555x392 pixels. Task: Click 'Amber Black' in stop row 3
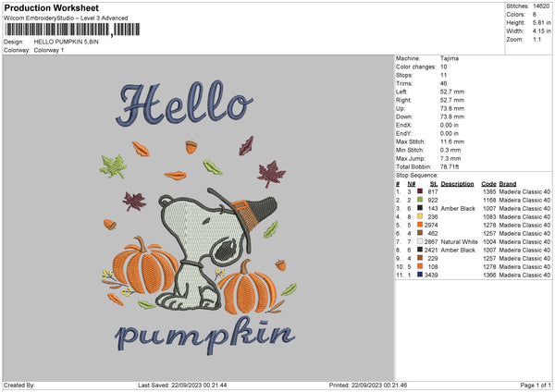(x=458, y=208)
